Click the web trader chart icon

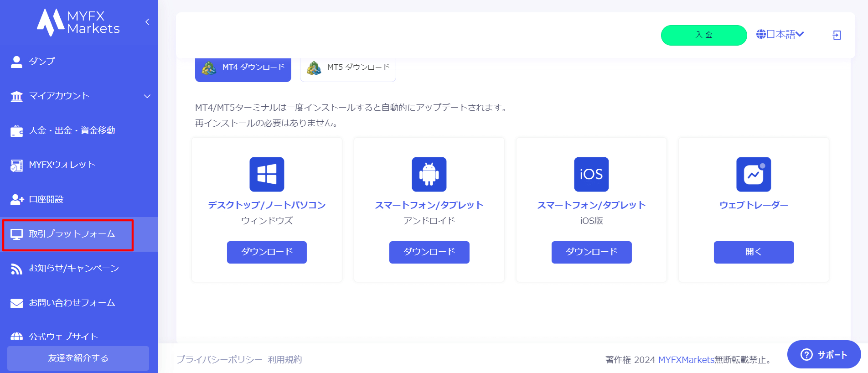click(x=754, y=174)
